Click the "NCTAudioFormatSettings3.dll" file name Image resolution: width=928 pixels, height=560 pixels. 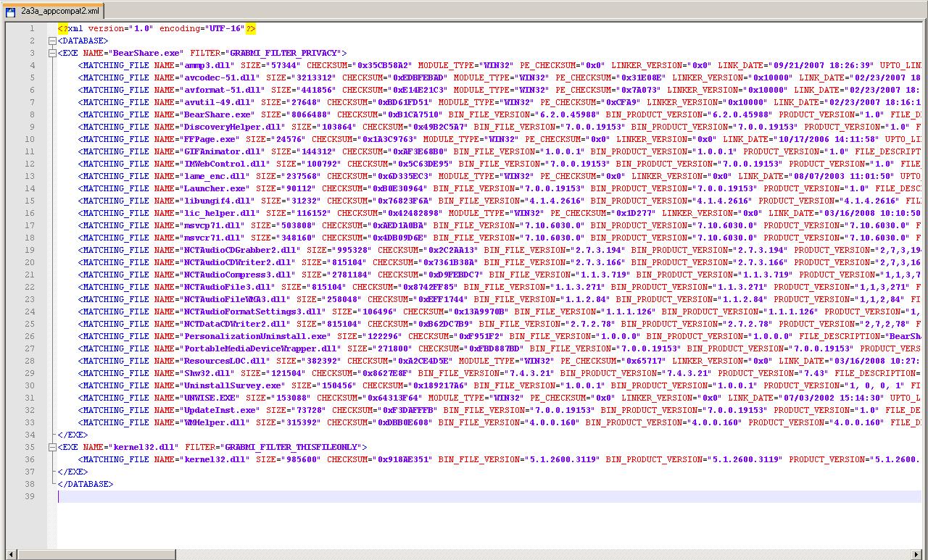[252, 312]
